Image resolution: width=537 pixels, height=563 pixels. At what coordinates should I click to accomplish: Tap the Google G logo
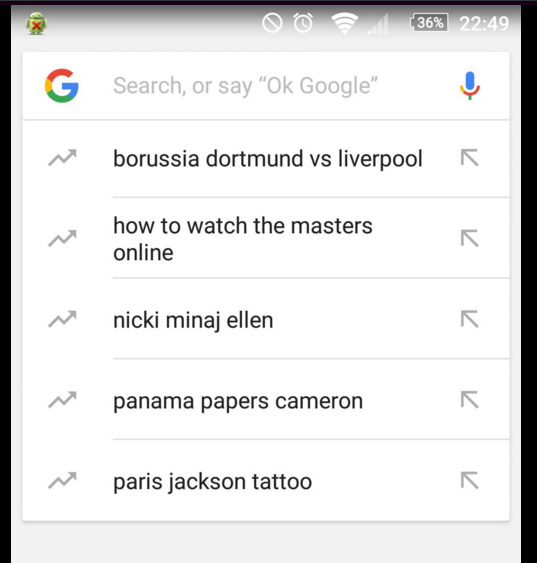(62, 86)
